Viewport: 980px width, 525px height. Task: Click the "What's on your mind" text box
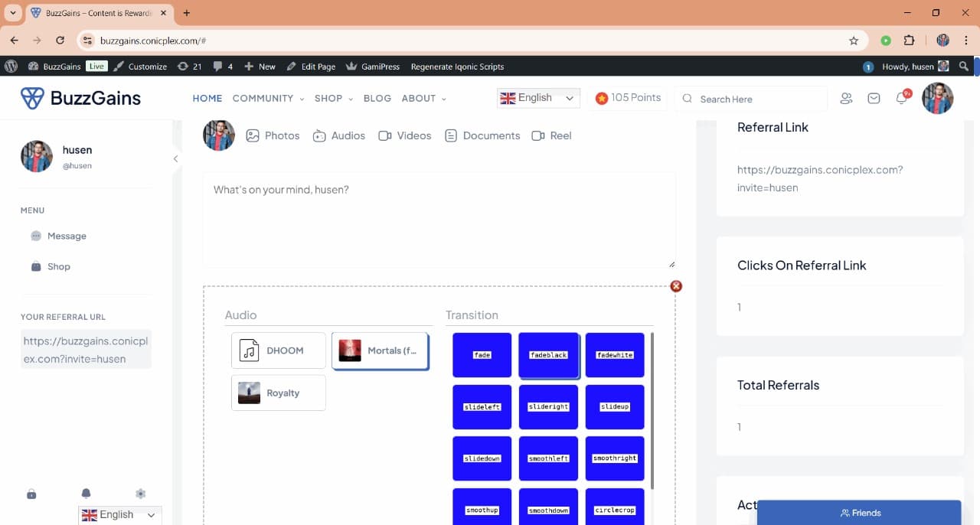tap(439, 219)
